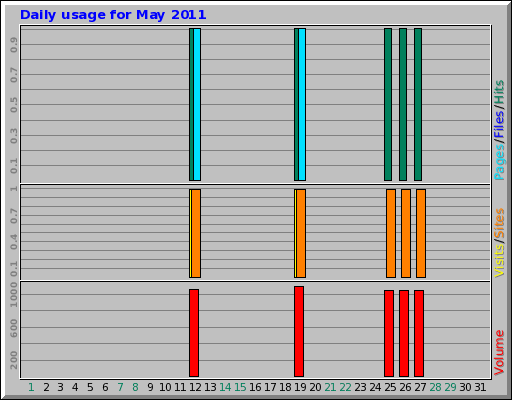The height and width of the screenshot is (400, 512).
Task: Click day label 21 on the axis
Action: [x=330, y=387]
